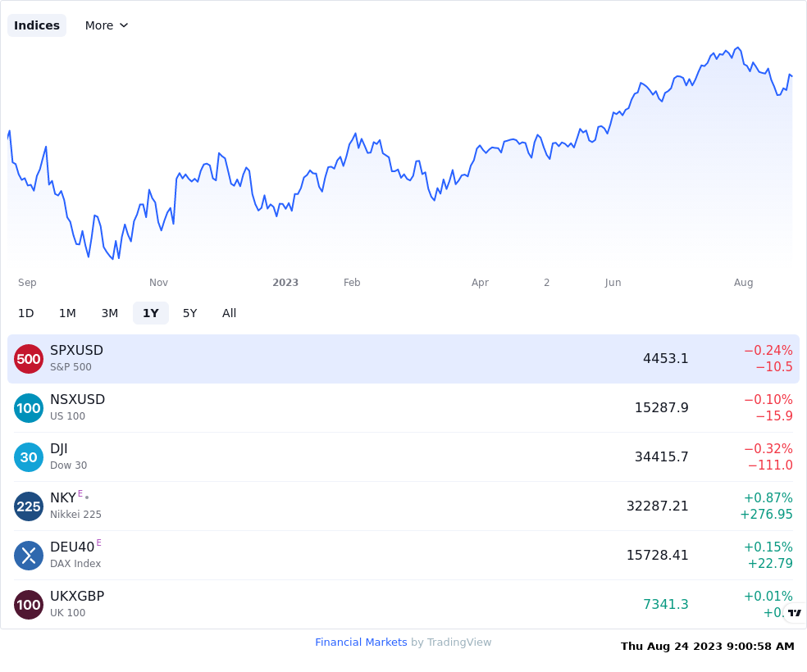This screenshot has height=672, width=807.
Task: Click the Feb label on chart axis
Action: pyautogui.click(x=352, y=282)
